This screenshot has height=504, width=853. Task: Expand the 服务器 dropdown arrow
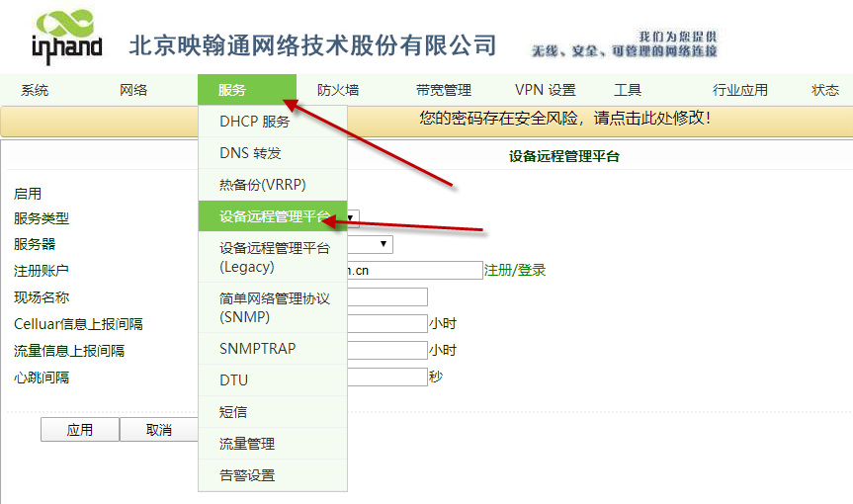pyautogui.click(x=385, y=244)
